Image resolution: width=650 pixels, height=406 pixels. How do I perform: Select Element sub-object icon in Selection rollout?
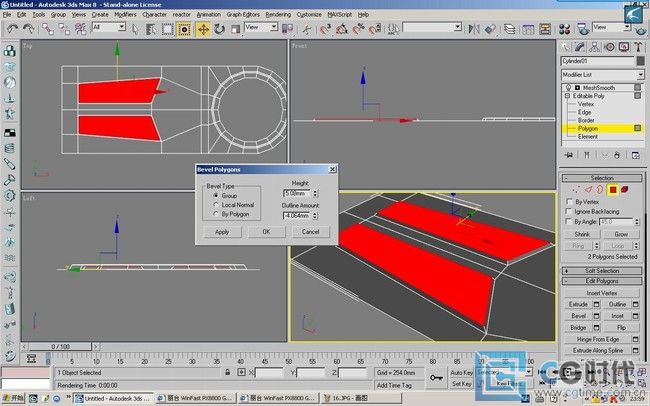[x=625, y=190]
